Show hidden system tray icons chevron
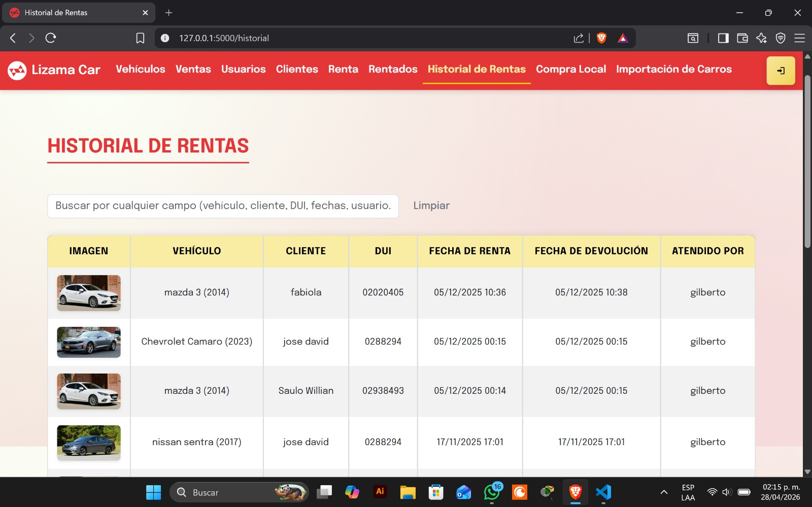812x507 pixels. tap(664, 492)
